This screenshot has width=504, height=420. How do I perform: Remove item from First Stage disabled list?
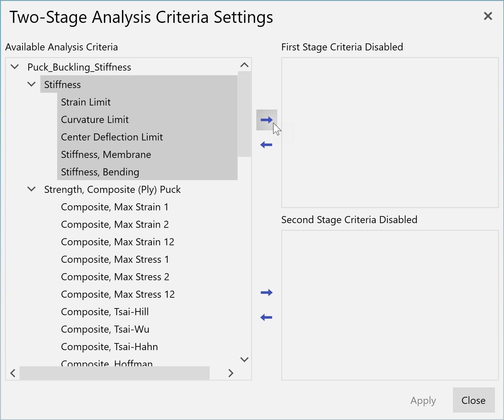(266, 145)
